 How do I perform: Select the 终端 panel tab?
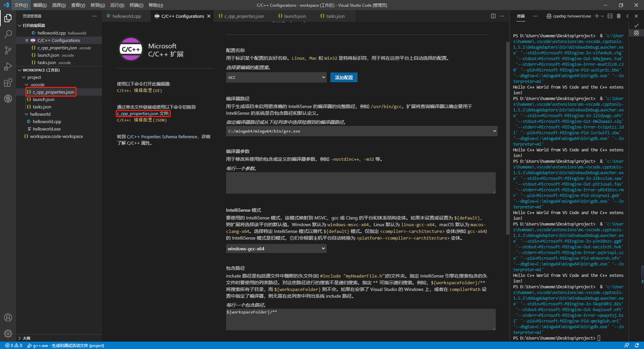(x=521, y=16)
